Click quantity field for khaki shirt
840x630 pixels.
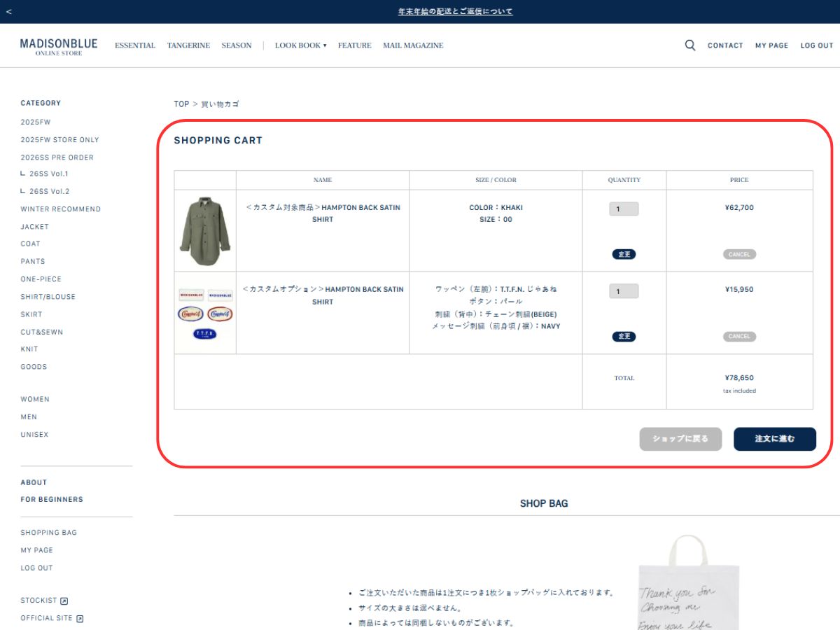point(624,209)
